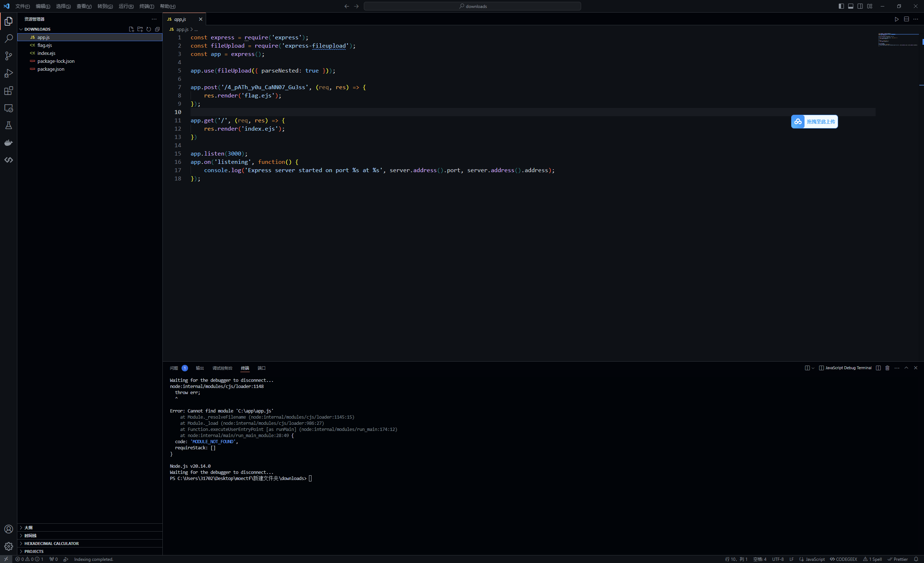Toggle the bottom panel visibility
The width and height of the screenshot is (924, 563).
click(x=850, y=6)
